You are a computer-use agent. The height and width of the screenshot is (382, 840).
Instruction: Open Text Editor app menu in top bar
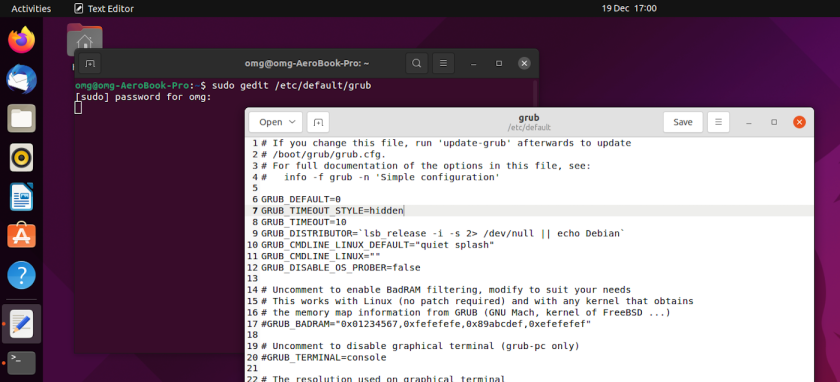[x=104, y=9]
